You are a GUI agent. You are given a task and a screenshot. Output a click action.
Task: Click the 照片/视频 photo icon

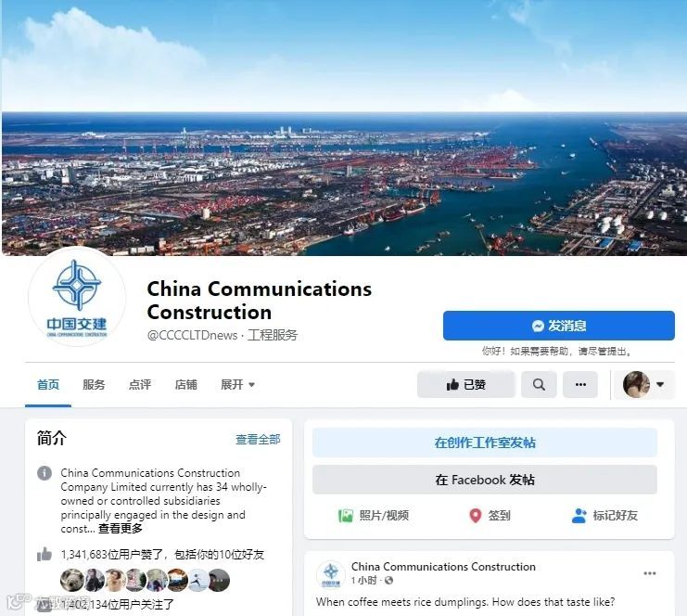click(345, 516)
